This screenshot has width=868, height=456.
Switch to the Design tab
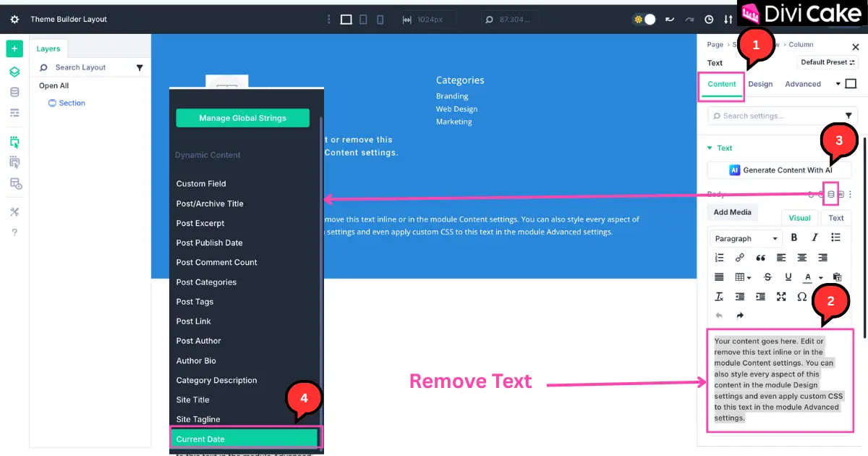point(760,84)
